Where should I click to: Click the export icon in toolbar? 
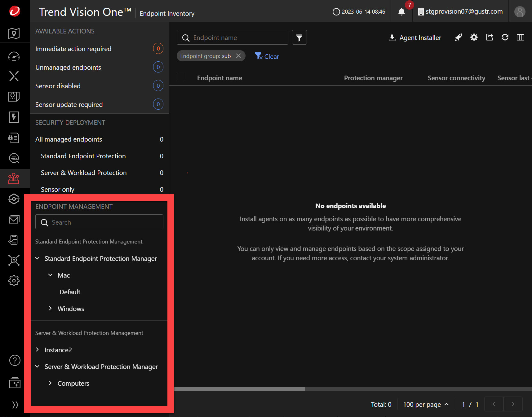[x=490, y=37]
